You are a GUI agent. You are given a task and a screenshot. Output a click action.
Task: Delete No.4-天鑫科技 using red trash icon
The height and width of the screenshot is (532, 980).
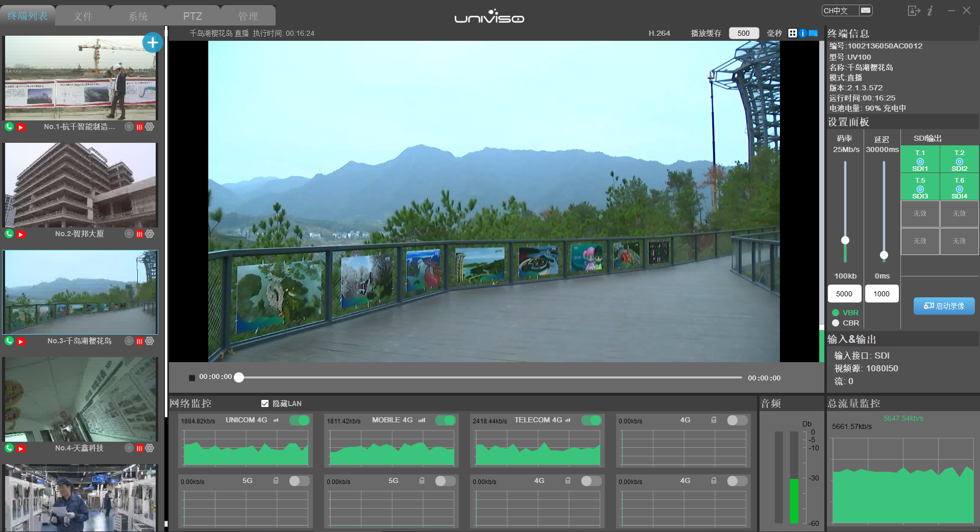coord(139,448)
